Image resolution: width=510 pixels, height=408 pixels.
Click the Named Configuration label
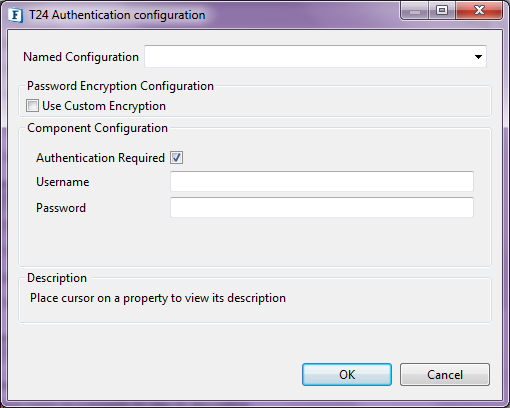81,57
